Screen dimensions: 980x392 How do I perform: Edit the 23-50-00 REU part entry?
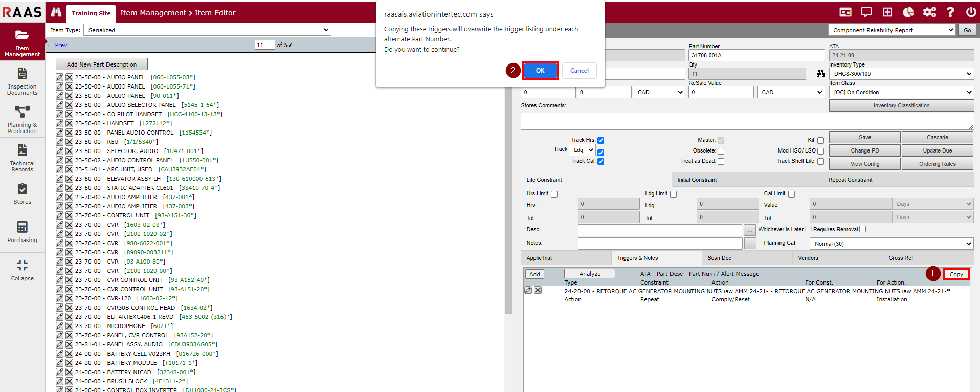[x=60, y=142]
